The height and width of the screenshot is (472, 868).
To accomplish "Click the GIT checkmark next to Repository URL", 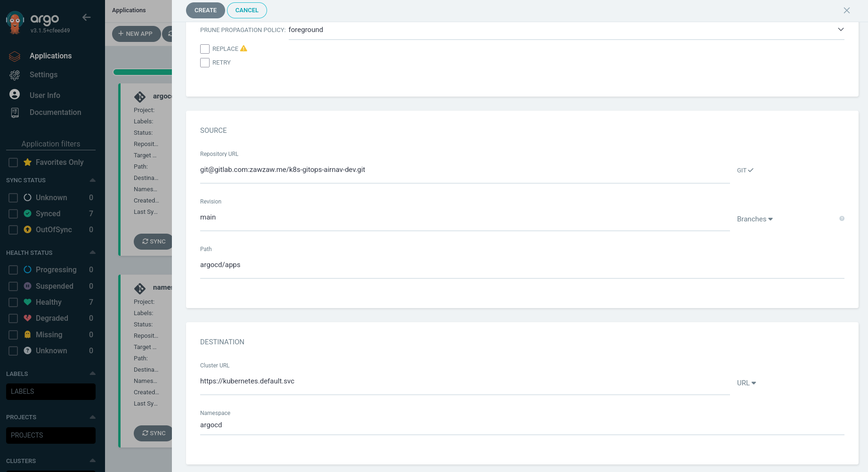I will 751,170.
